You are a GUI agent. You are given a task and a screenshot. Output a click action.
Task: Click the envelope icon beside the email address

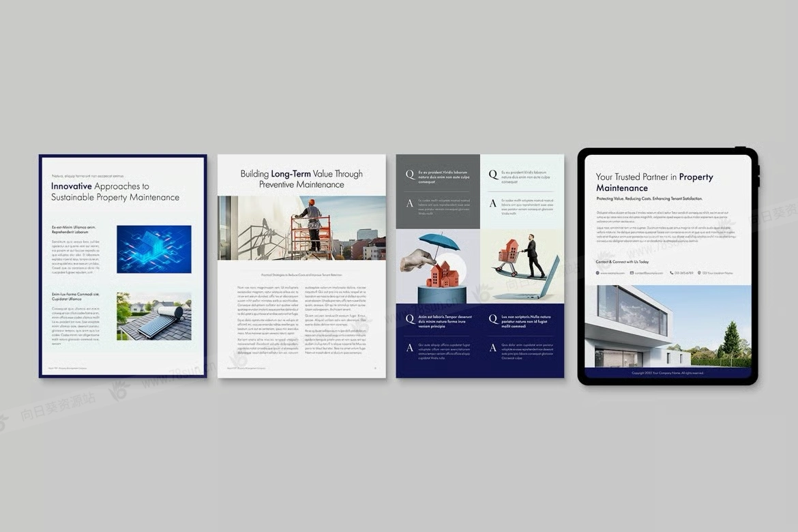[632, 273]
